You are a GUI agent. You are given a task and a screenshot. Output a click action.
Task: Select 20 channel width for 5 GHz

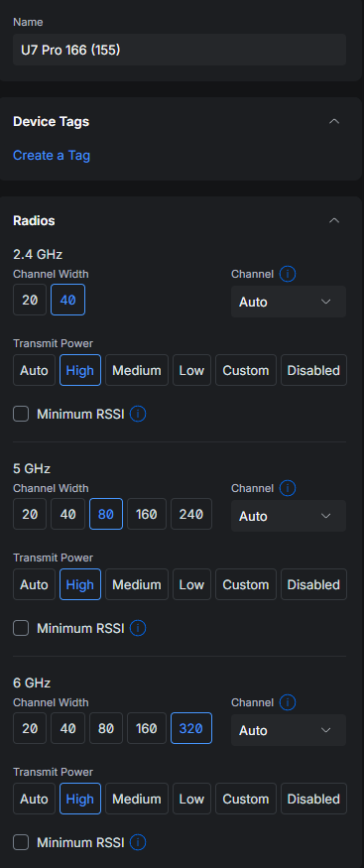(x=30, y=514)
